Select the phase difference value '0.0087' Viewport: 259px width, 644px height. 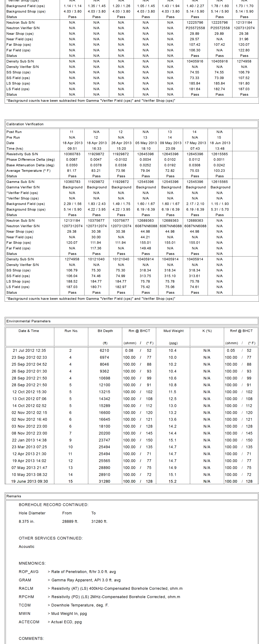(72, 160)
